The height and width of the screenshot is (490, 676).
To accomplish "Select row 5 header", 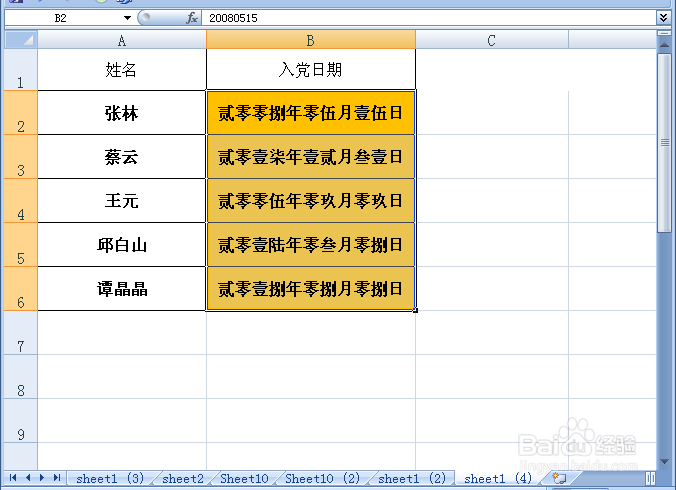I will tap(21, 245).
